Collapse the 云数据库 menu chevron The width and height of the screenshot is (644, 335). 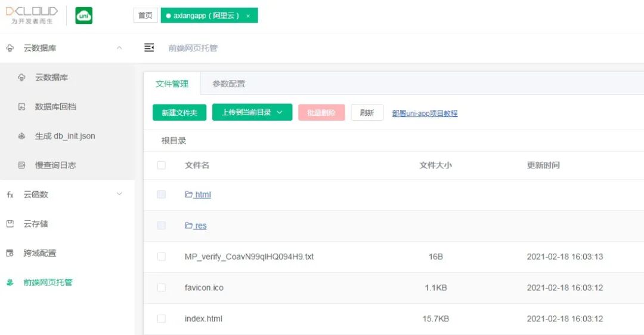[x=119, y=48]
